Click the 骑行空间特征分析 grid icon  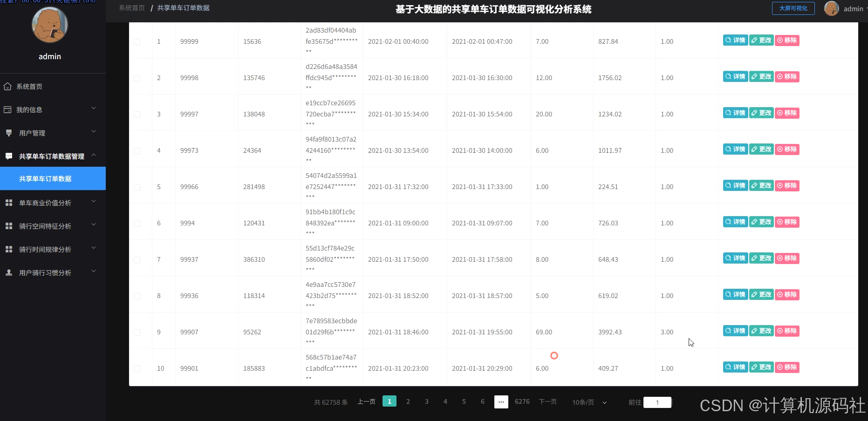coord(9,226)
